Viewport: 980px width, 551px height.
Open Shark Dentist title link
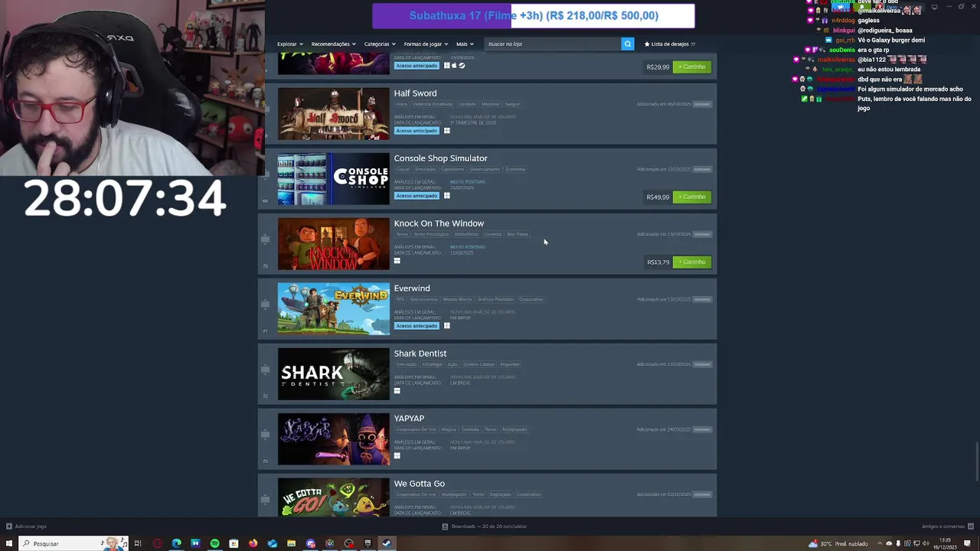[420, 354]
